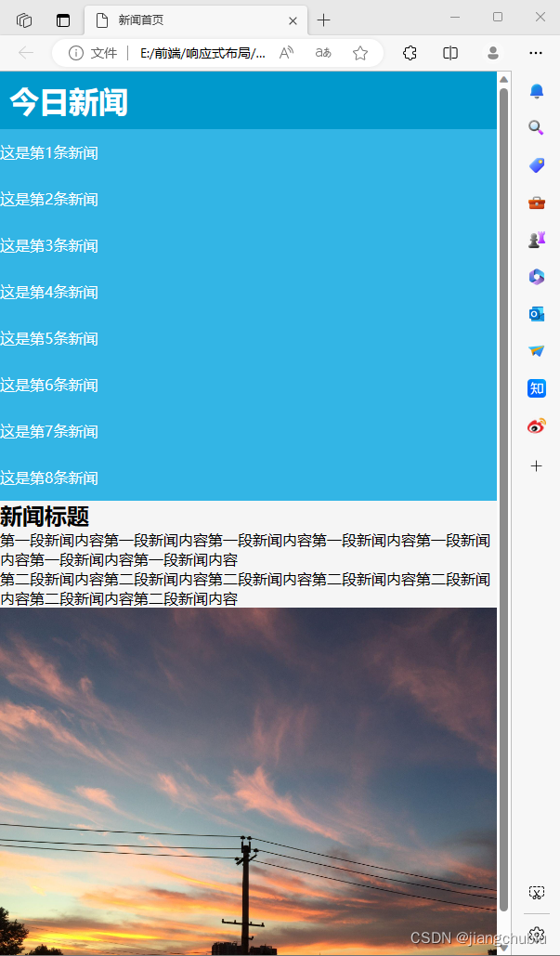This screenshot has height=956, width=560.
Task: Click the page scrollbar up arrow
Action: tap(503, 79)
